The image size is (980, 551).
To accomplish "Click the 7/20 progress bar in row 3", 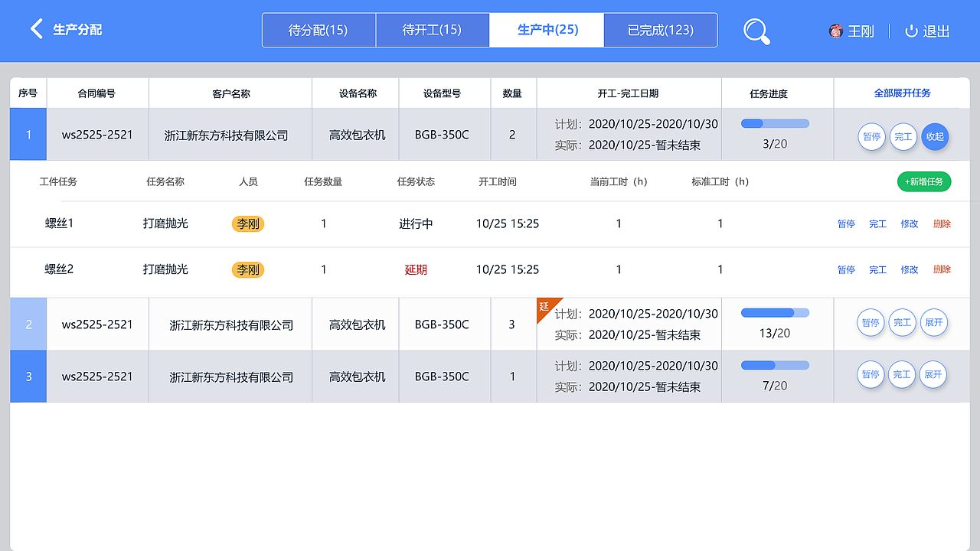I will [x=775, y=365].
